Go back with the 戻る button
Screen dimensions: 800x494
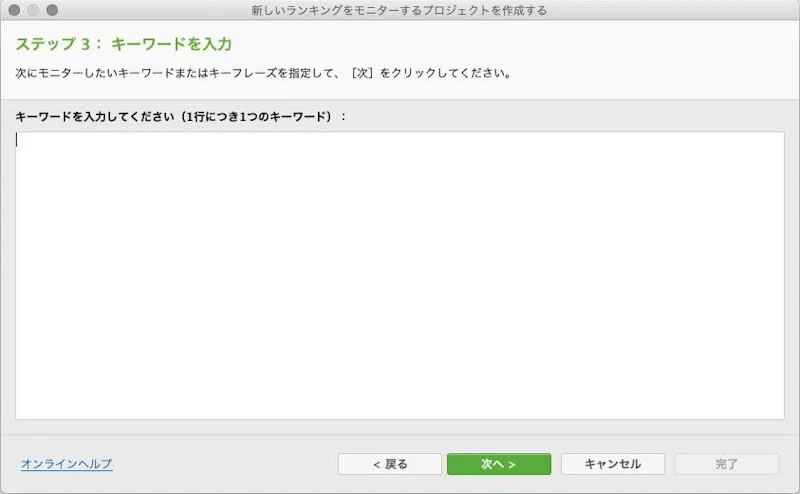[390, 464]
